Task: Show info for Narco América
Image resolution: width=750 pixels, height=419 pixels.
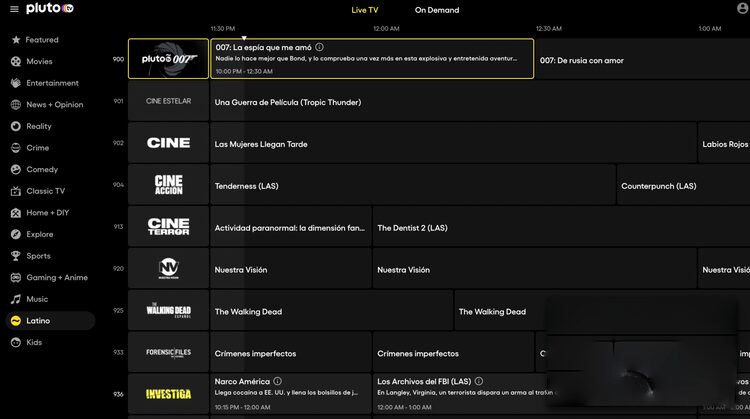Action: point(278,381)
